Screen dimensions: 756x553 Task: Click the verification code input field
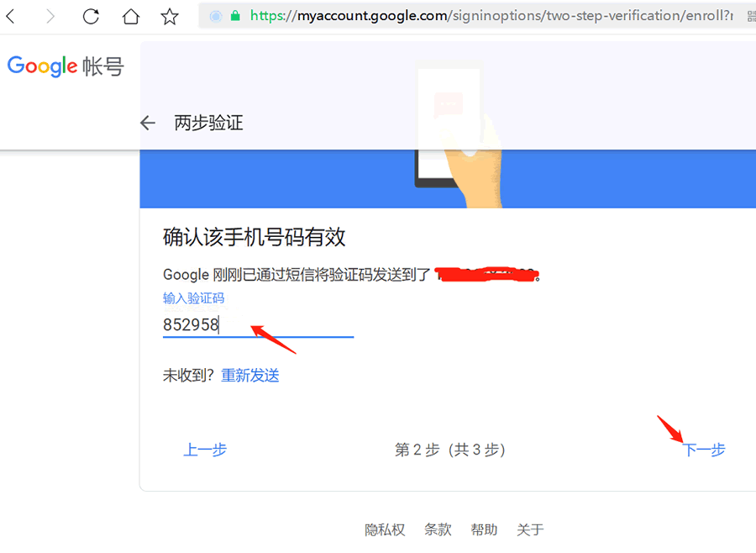click(258, 324)
